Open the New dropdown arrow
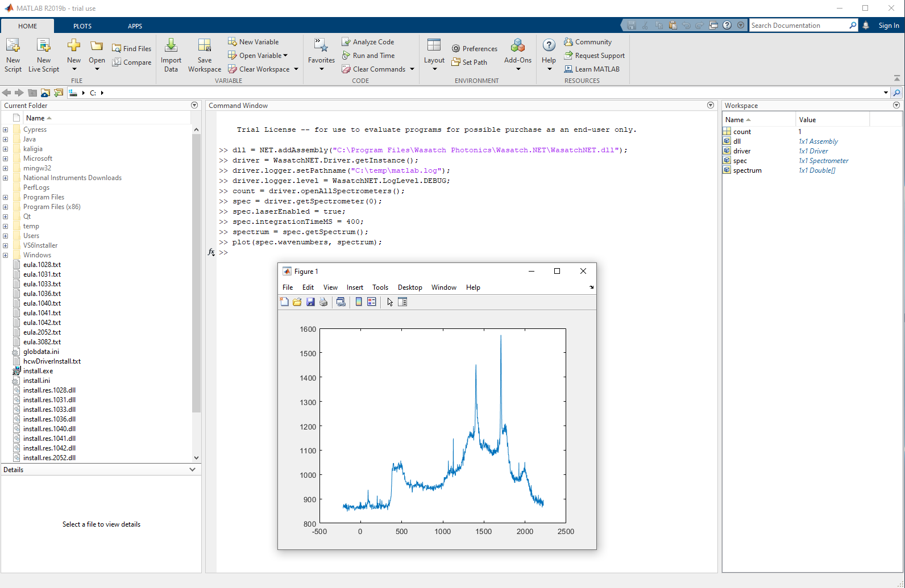 click(74, 69)
